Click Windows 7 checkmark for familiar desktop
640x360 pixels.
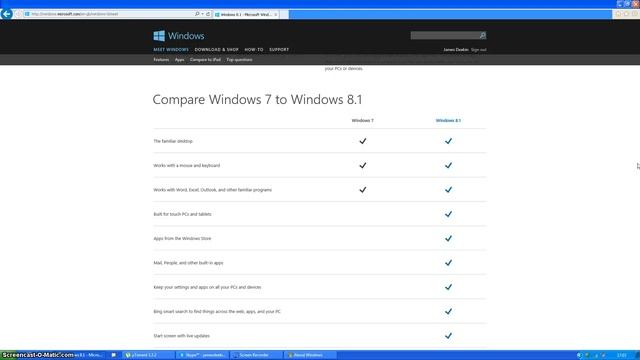(x=362, y=141)
